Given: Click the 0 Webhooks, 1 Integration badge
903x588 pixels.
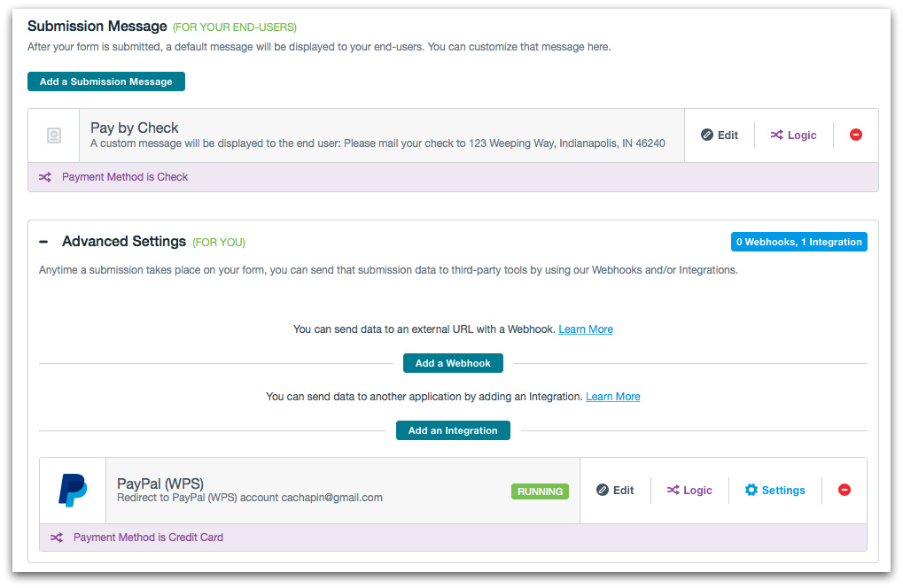Looking at the screenshot, I should coord(798,242).
